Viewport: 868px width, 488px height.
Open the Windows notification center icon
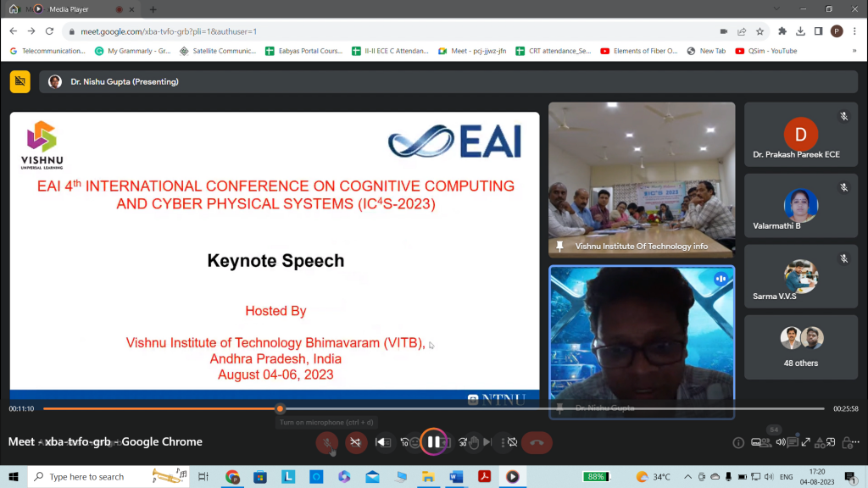pos(850,476)
